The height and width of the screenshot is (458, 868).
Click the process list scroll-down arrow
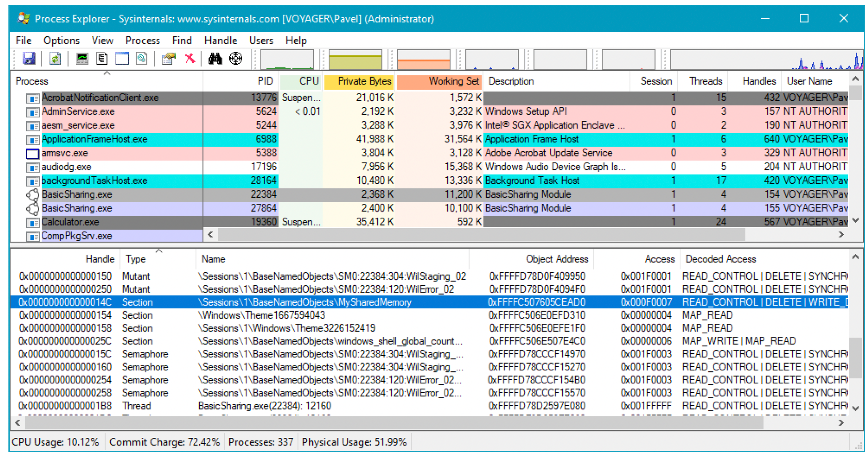(855, 220)
